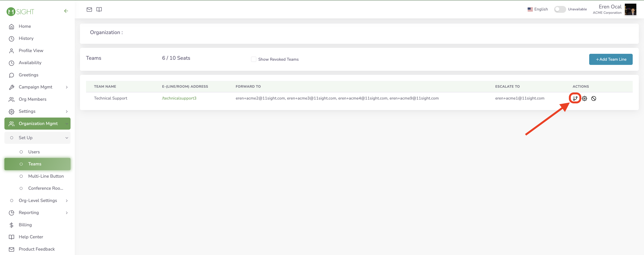The width and height of the screenshot is (644, 255).
Task: Expand the Campaign Mgmt chevron
Action: (x=67, y=87)
